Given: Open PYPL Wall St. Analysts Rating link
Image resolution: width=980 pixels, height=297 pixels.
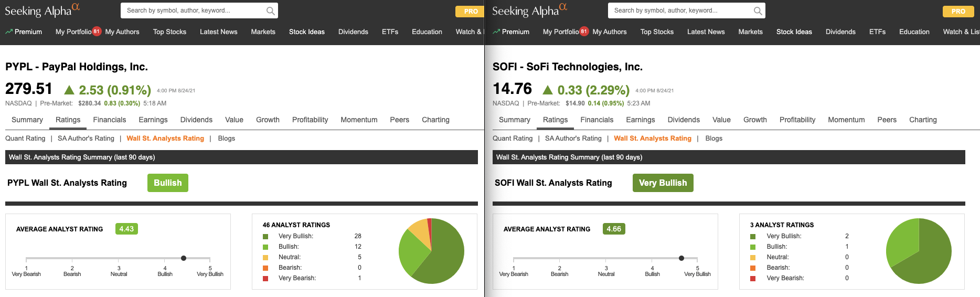Looking at the screenshot, I should pos(165,138).
